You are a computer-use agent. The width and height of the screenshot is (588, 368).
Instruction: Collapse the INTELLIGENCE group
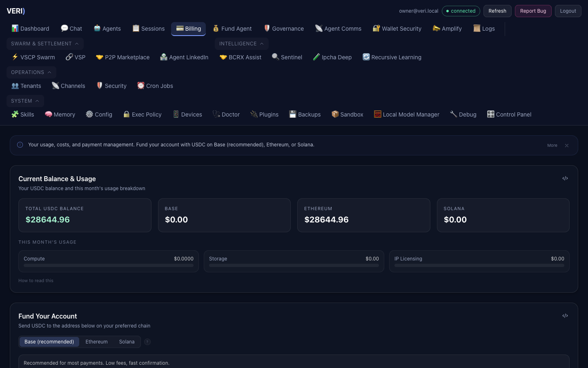click(x=241, y=44)
